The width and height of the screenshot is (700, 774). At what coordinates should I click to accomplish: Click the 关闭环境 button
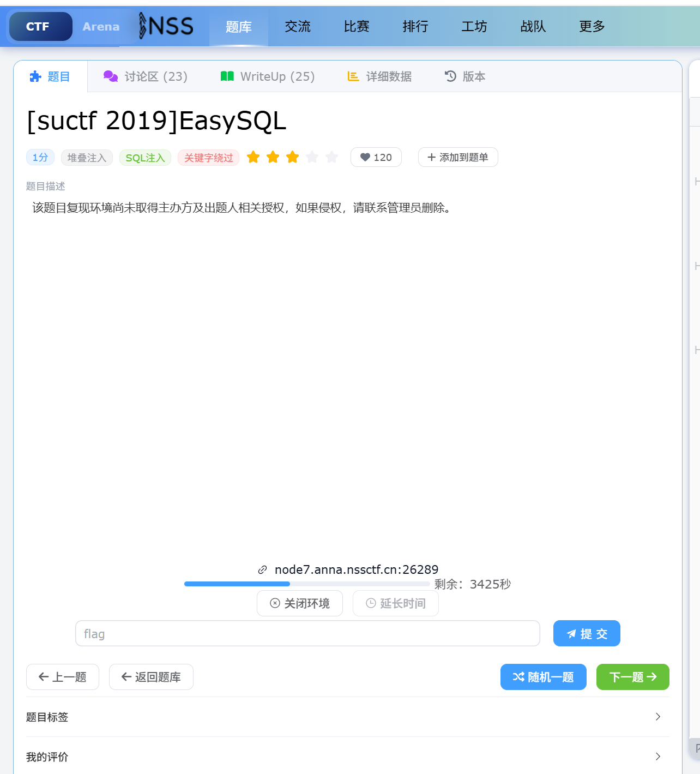pyautogui.click(x=300, y=604)
